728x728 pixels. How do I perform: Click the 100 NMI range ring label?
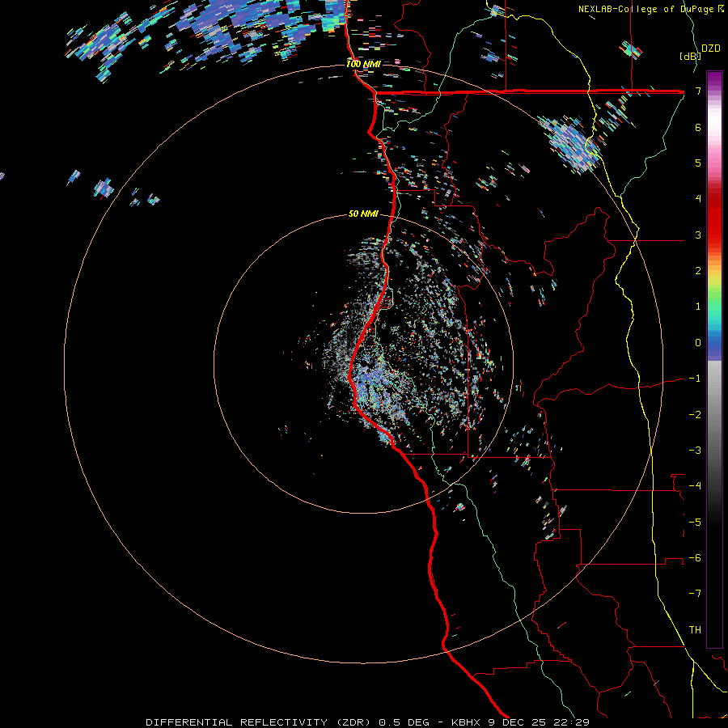363,64
